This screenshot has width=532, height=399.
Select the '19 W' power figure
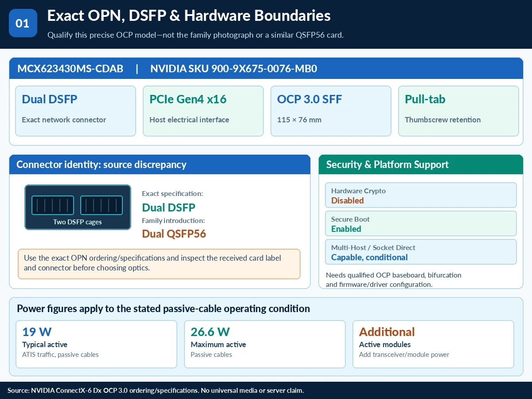(37, 332)
